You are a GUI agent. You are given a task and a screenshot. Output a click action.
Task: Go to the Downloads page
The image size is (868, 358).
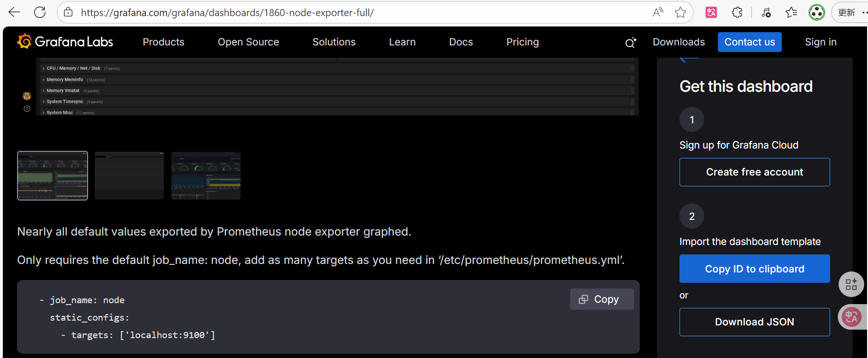[x=679, y=42]
